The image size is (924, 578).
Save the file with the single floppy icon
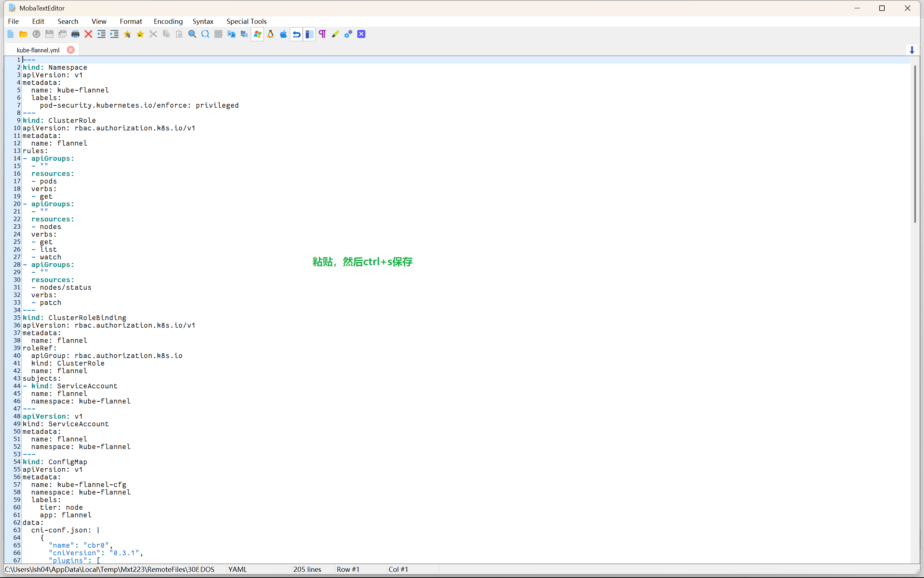[x=49, y=34]
